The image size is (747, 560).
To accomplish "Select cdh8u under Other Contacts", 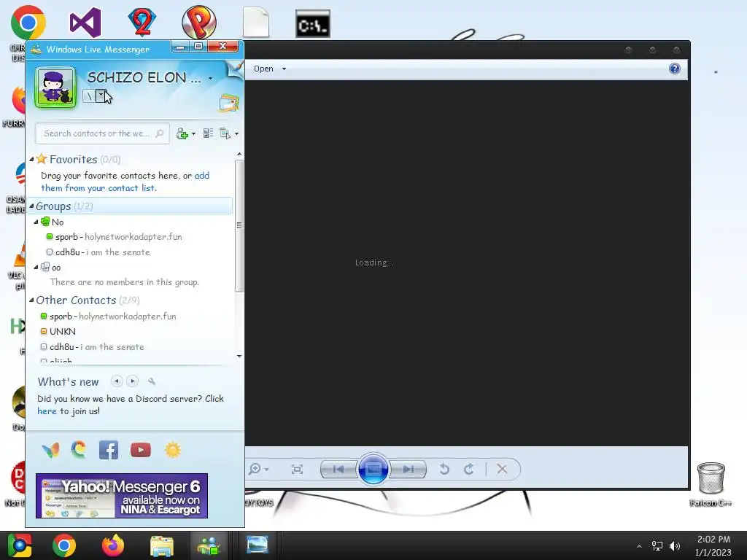I will coord(93,346).
